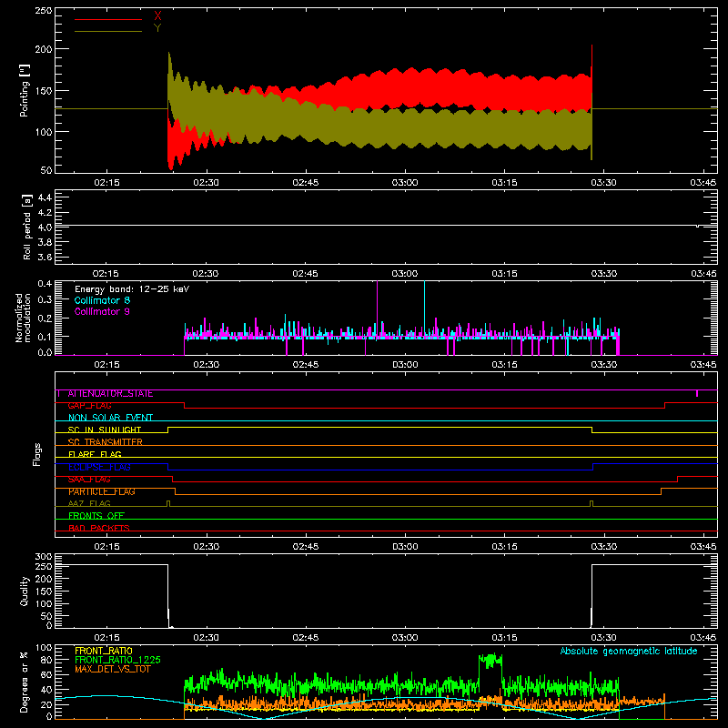728x728 pixels.
Task: Click the red X legend line
Action: [108, 19]
